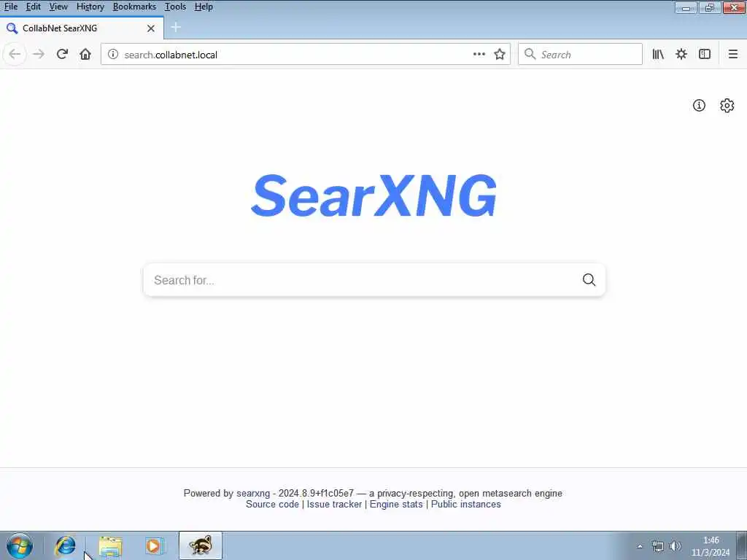The width and height of the screenshot is (747, 560).
Task: Submit search with the magnifier button
Action: point(589,279)
